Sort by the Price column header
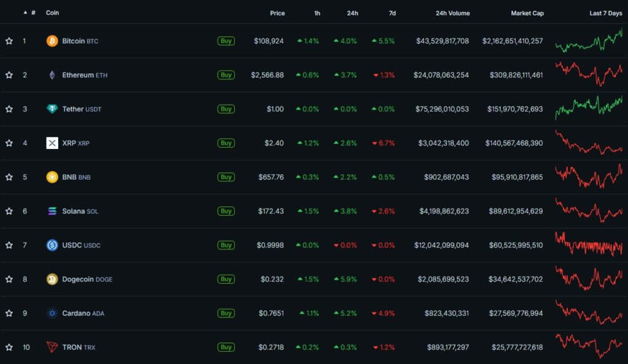628x364 pixels. (277, 13)
